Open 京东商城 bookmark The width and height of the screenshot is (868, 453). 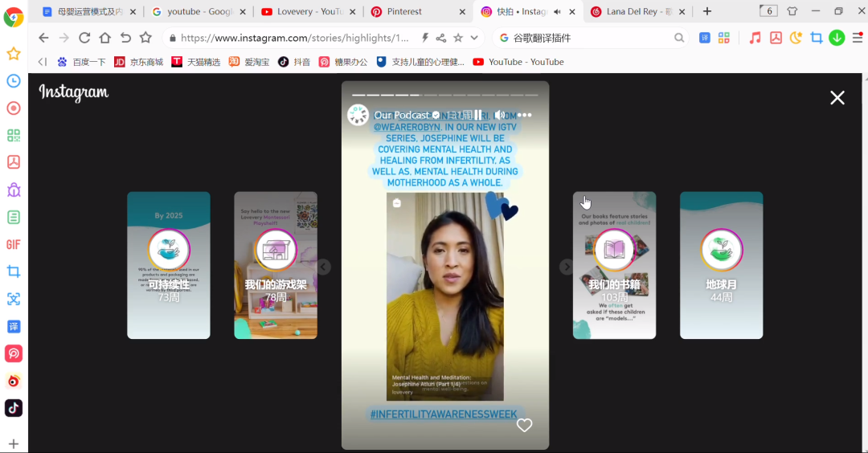[139, 62]
